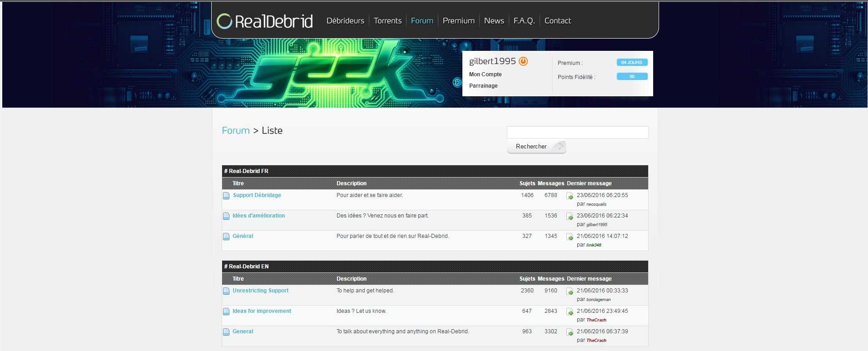The height and width of the screenshot is (351, 868).
Task: Click the page icon beside Unrestricting Support
Action: click(x=226, y=291)
